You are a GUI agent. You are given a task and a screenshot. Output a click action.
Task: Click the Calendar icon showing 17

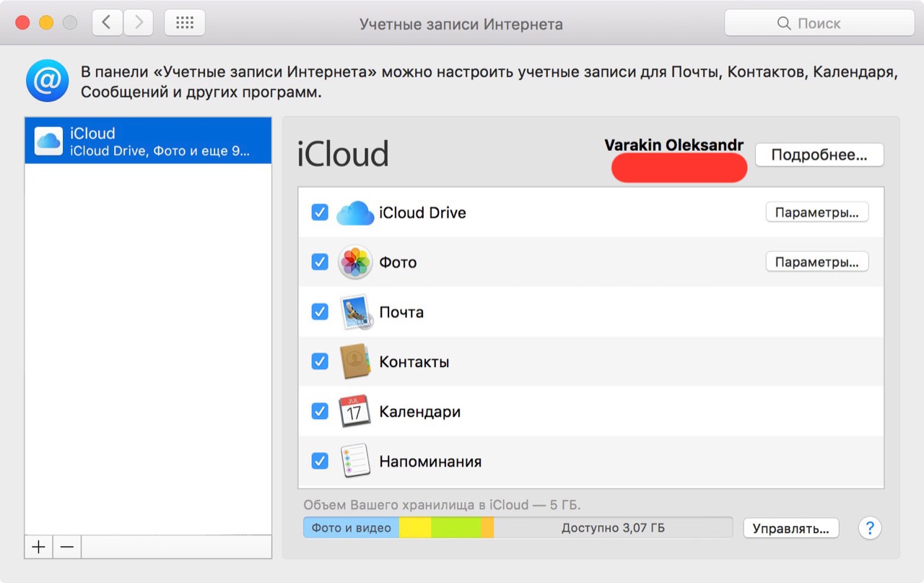coord(354,411)
